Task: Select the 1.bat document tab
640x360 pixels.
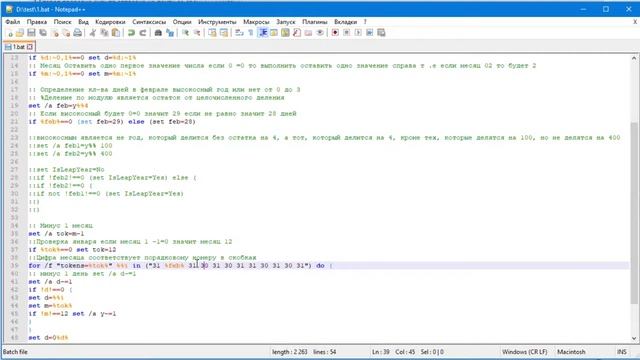Action: [19, 47]
